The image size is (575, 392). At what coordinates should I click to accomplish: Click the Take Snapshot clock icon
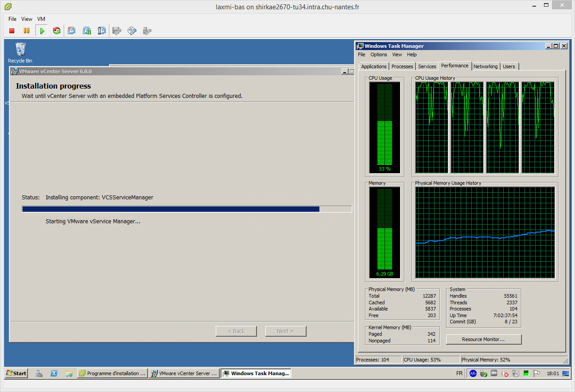tap(72, 31)
